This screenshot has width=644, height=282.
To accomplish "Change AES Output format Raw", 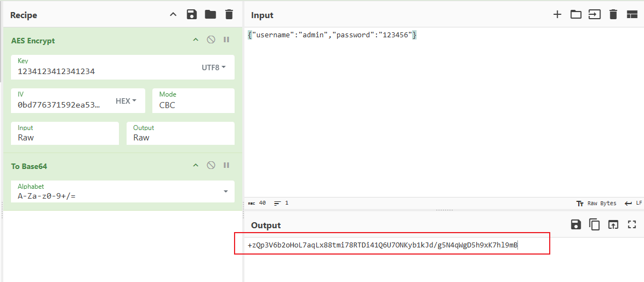I will [181, 133].
